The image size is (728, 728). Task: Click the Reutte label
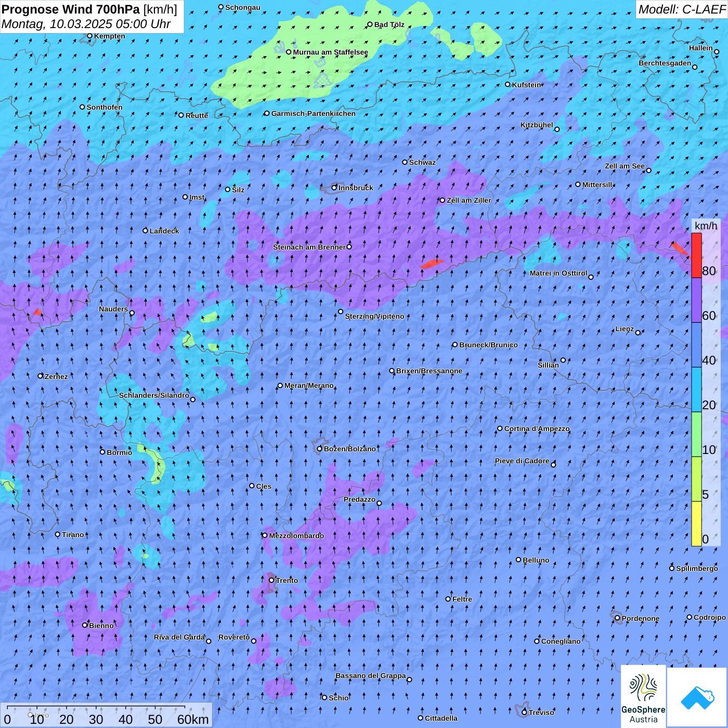pos(197,115)
